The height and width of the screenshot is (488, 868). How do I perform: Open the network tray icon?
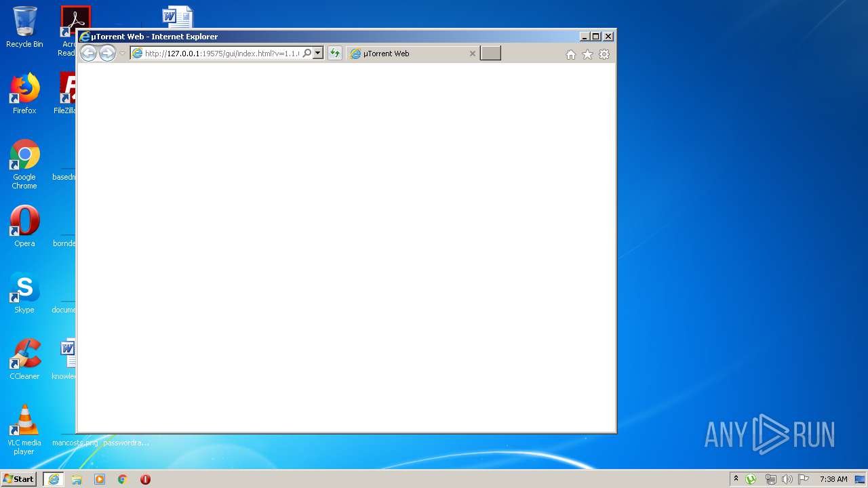pyautogui.click(x=770, y=479)
